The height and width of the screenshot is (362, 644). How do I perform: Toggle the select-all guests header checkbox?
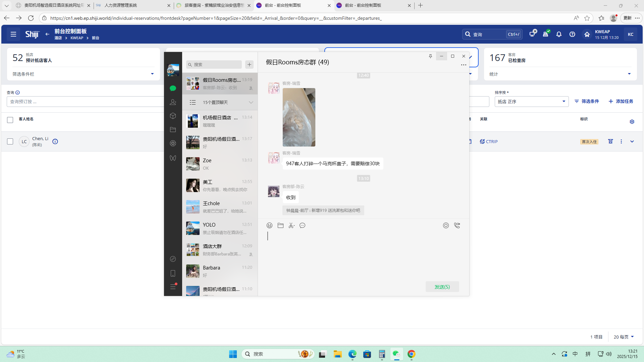[10, 120]
